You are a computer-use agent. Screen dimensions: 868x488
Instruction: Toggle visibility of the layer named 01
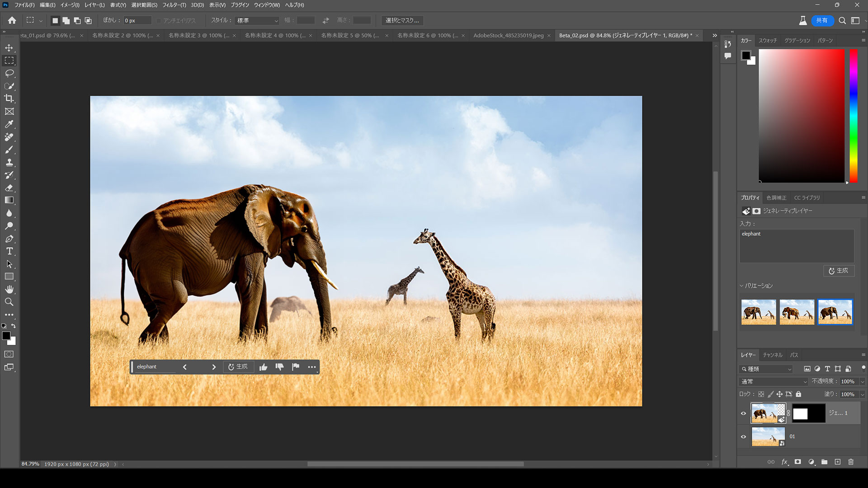743,436
